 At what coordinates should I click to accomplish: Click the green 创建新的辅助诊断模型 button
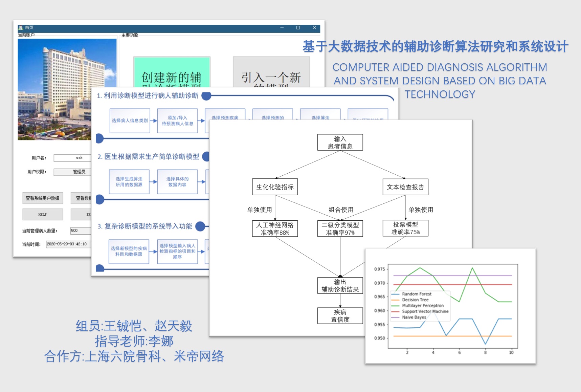coord(172,72)
